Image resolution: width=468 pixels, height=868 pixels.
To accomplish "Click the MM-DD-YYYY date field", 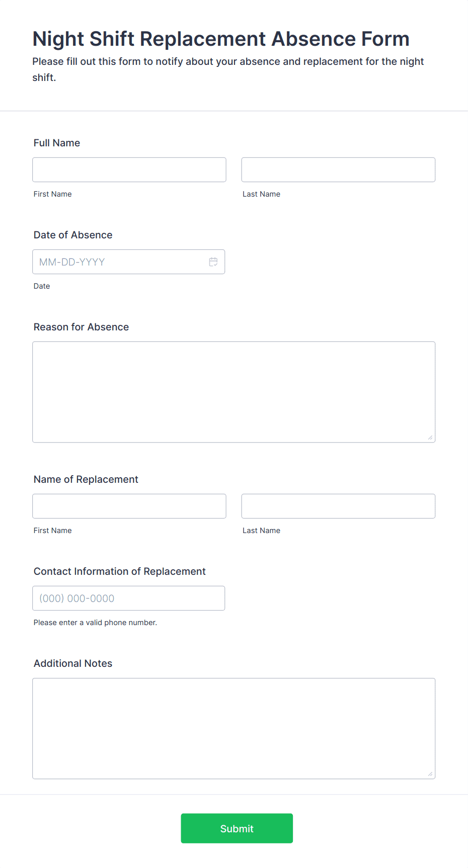I will coord(129,262).
